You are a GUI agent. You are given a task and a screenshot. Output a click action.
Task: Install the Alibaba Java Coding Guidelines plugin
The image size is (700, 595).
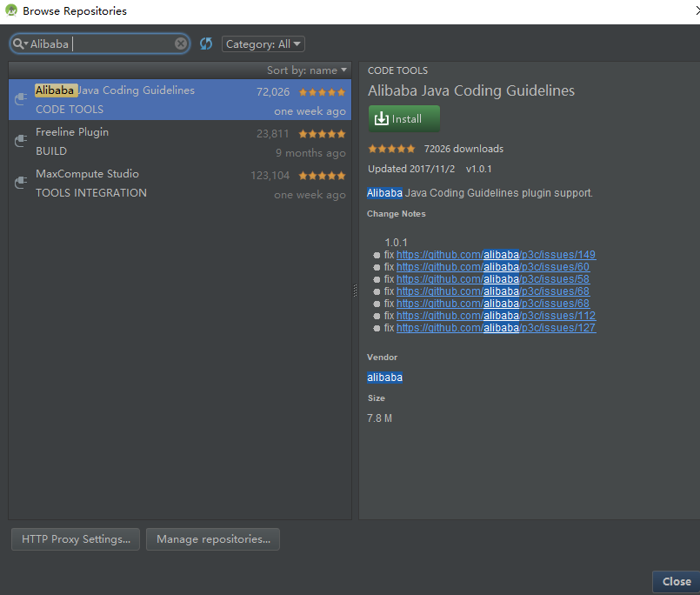404,119
